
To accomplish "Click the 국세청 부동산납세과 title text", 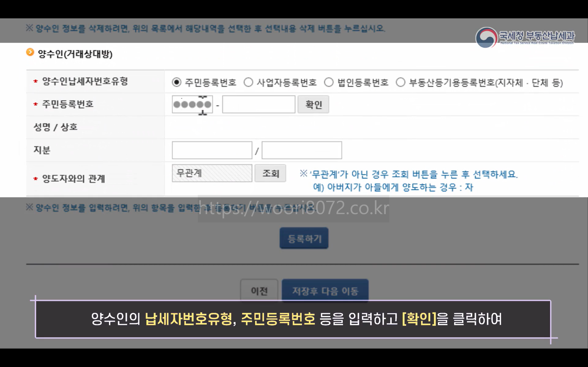I will pyautogui.click(x=537, y=36).
